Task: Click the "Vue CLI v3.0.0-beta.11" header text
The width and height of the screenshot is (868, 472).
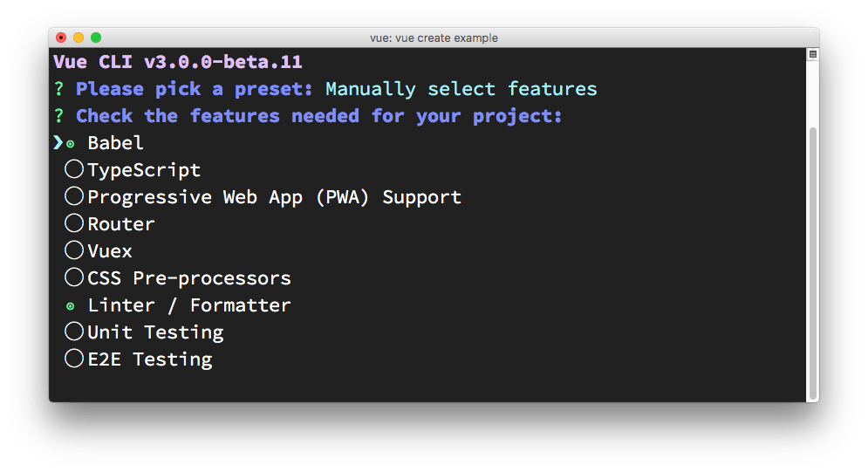Action: pyautogui.click(x=178, y=62)
